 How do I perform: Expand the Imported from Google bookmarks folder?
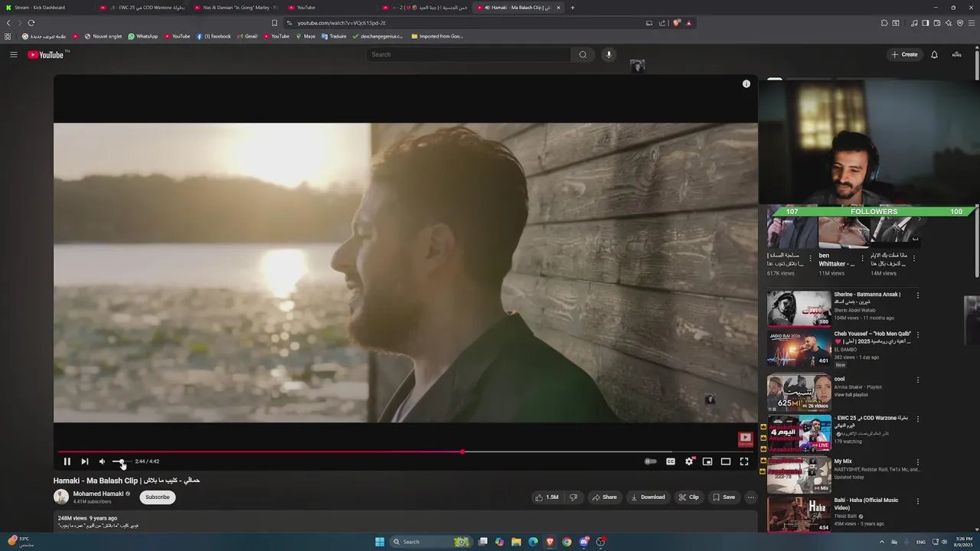click(437, 36)
